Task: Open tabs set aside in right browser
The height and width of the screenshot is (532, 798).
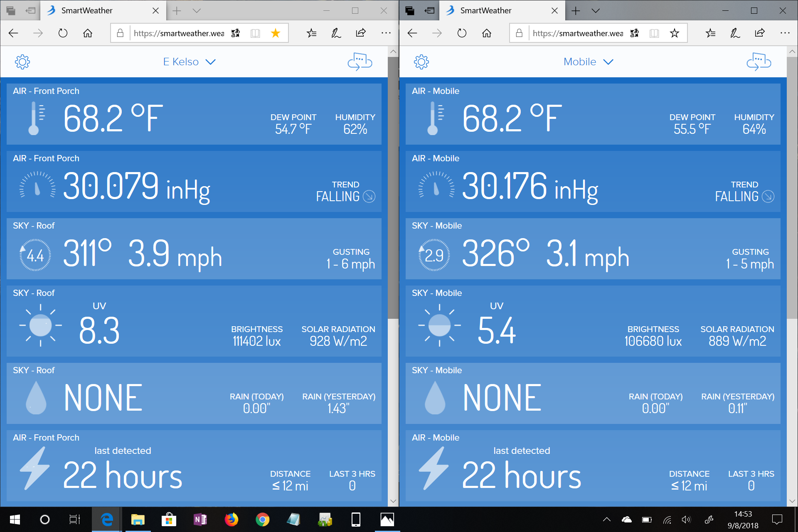Action: coord(410,11)
